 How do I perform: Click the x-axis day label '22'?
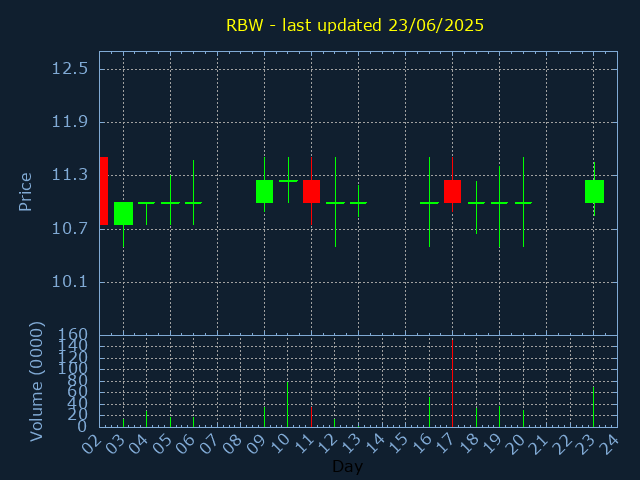562,444
